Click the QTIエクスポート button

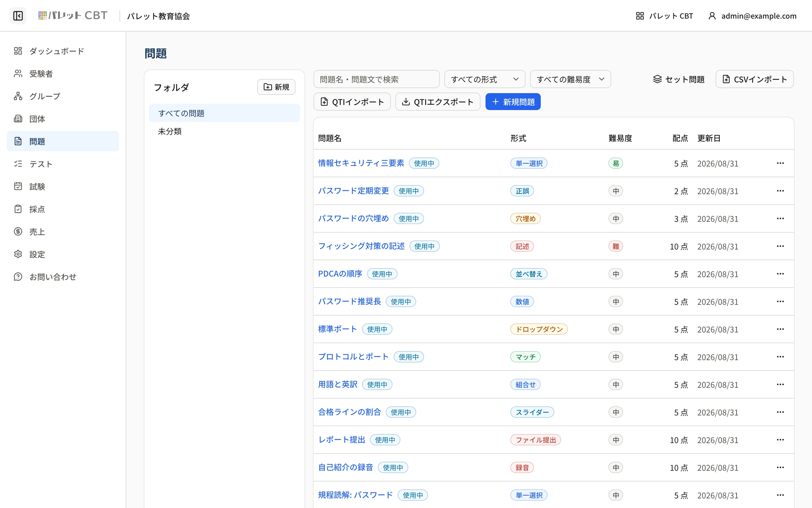tap(438, 102)
